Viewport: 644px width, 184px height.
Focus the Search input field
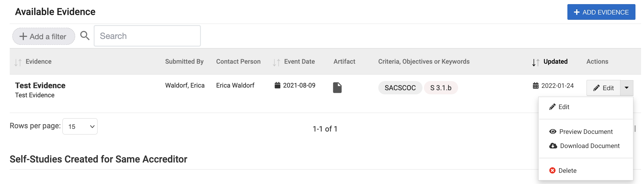tap(147, 36)
